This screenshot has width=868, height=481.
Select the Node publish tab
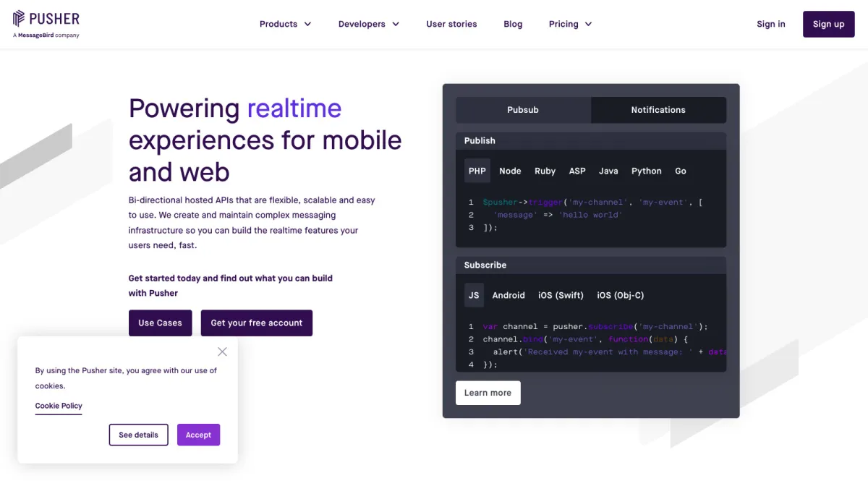pyautogui.click(x=510, y=171)
